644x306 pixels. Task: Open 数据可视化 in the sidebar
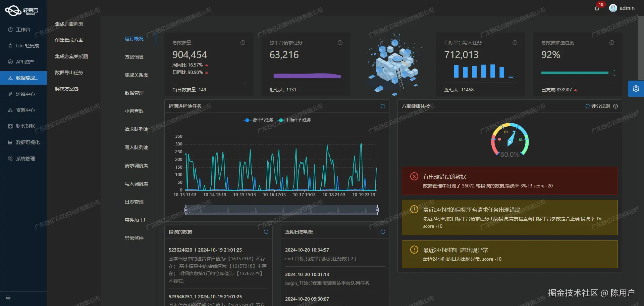pos(23,142)
